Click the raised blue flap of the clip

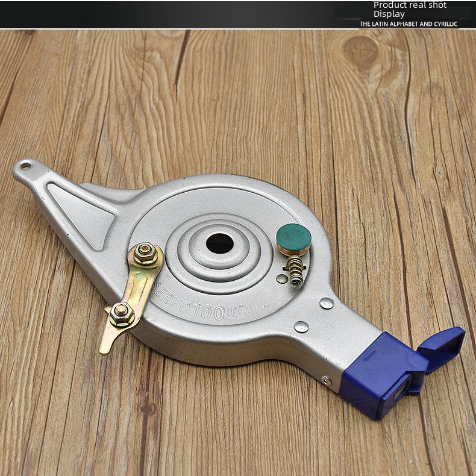[442, 348]
